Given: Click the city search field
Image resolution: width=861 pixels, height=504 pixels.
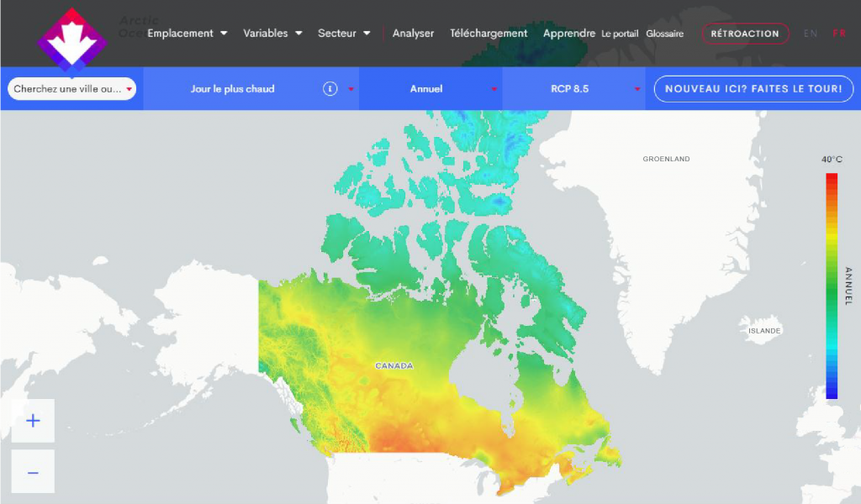Looking at the screenshot, I should [67, 89].
